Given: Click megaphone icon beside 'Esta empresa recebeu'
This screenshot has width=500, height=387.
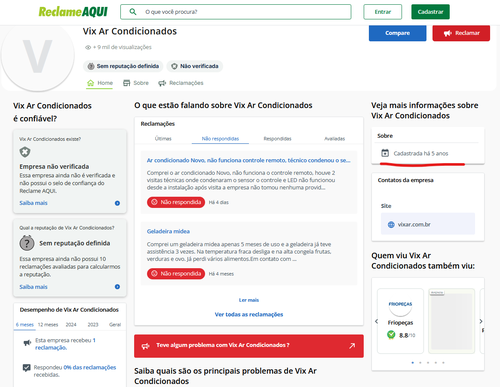Looking at the screenshot, I should pyautogui.click(x=27, y=343).
